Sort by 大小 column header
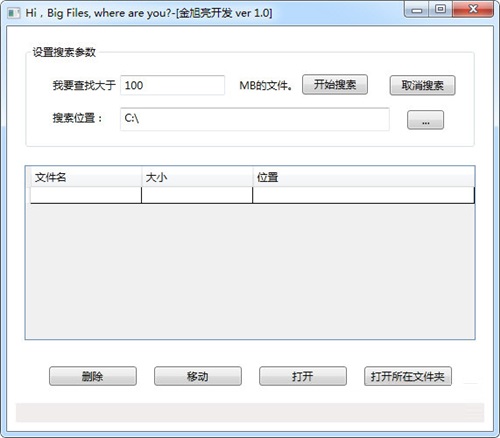This screenshot has width=500, height=438. [197, 177]
